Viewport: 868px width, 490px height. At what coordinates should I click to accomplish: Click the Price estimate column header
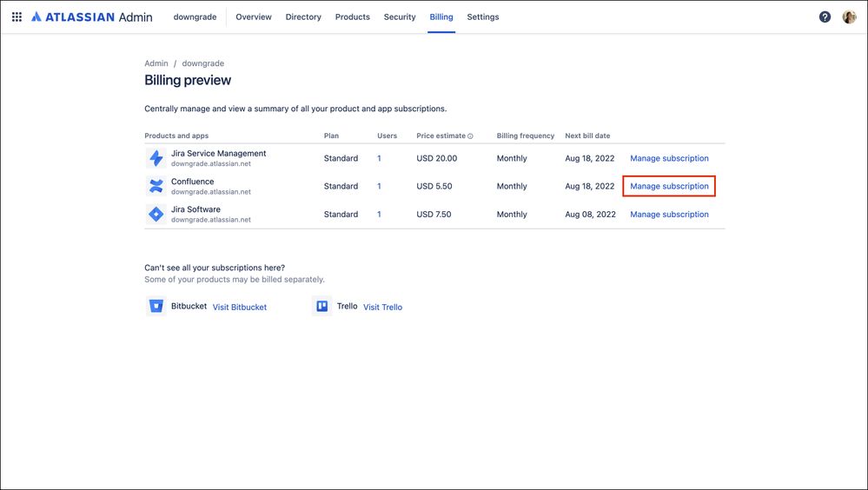(x=441, y=136)
